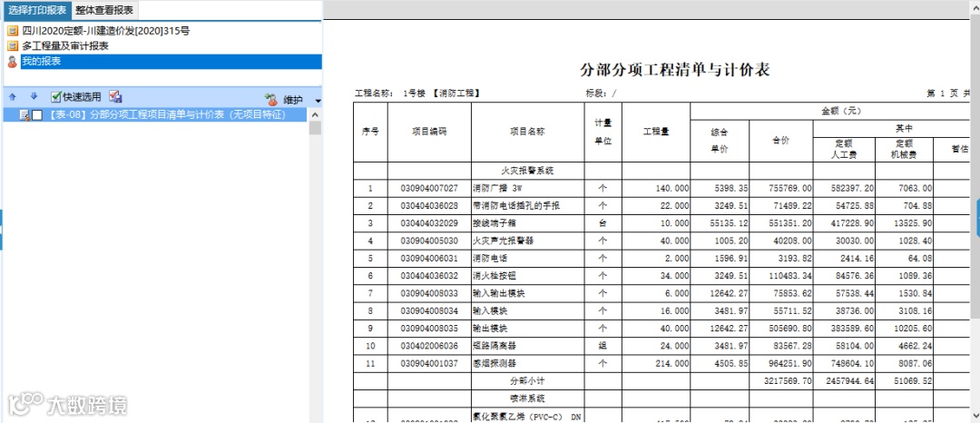This screenshot has width=980, height=423.
Task: Click quantity 214.000 for 感烟探测器
Action: coord(656,363)
